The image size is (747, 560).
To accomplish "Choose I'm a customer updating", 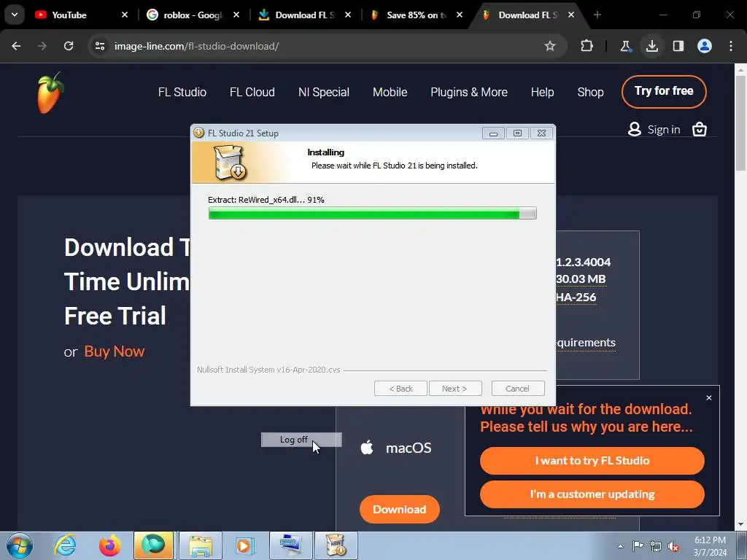I will tap(592, 494).
